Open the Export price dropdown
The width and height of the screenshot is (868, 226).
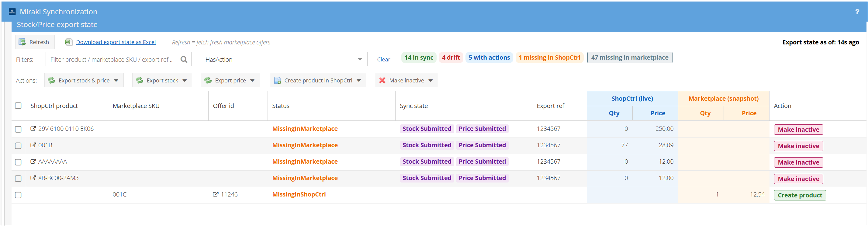click(230, 80)
